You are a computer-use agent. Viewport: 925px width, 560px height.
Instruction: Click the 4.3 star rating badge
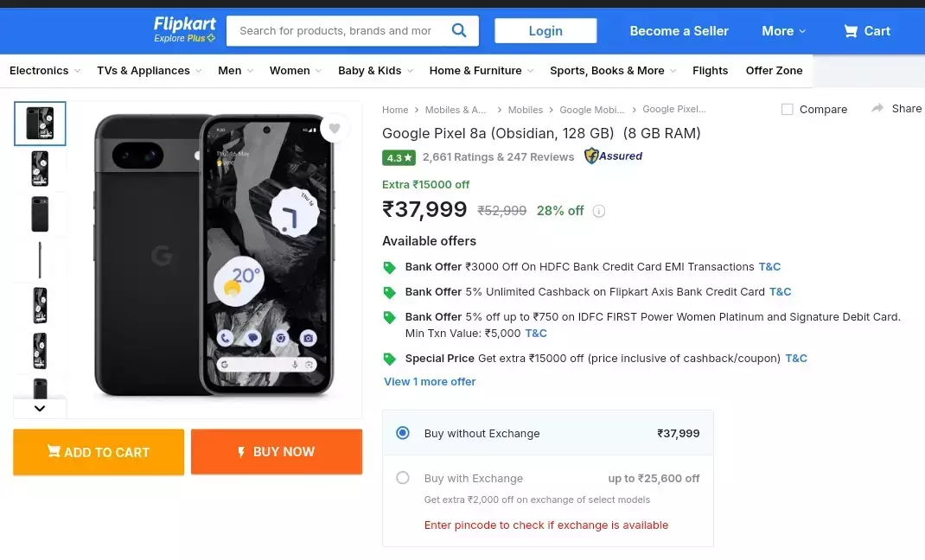[399, 157]
